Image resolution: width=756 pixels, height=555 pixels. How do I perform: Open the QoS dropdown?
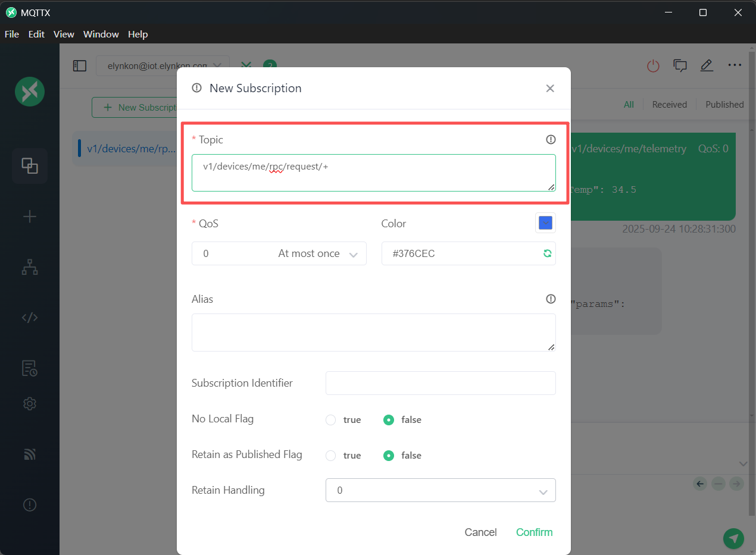[x=279, y=253]
